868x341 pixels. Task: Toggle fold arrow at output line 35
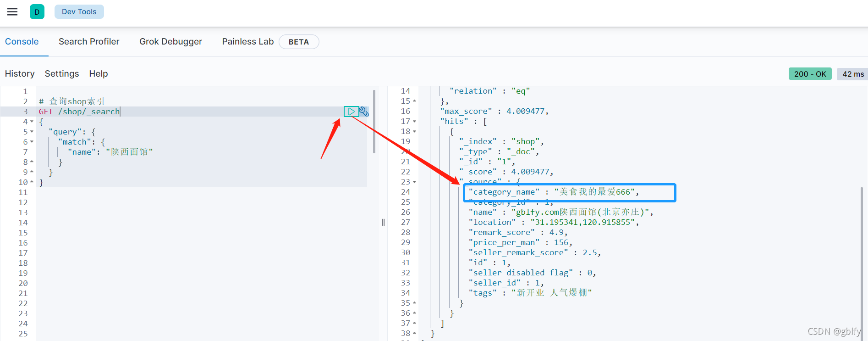click(x=414, y=303)
